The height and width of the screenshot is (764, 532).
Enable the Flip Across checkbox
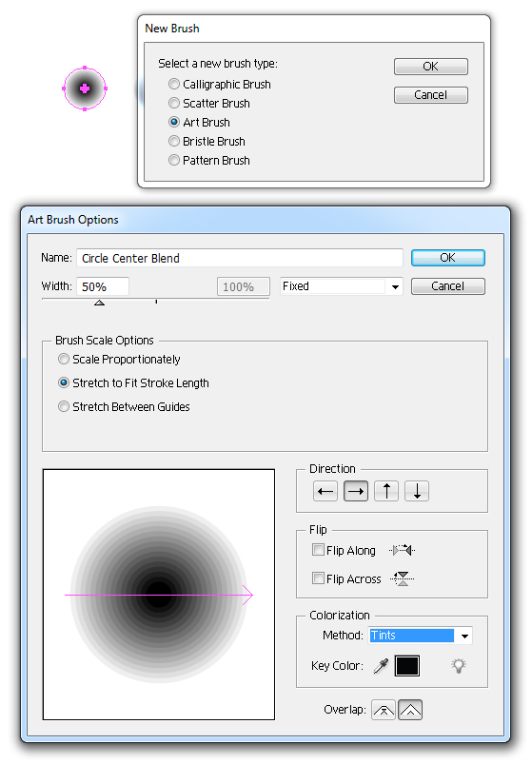pyautogui.click(x=318, y=578)
